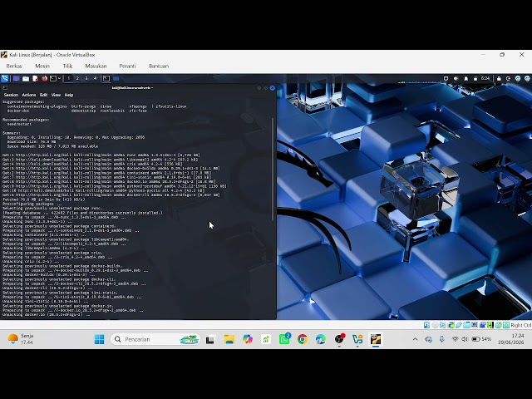Click the terminal vertical scrollbar
This screenshot has width=532, height=399.
[273, 170]
